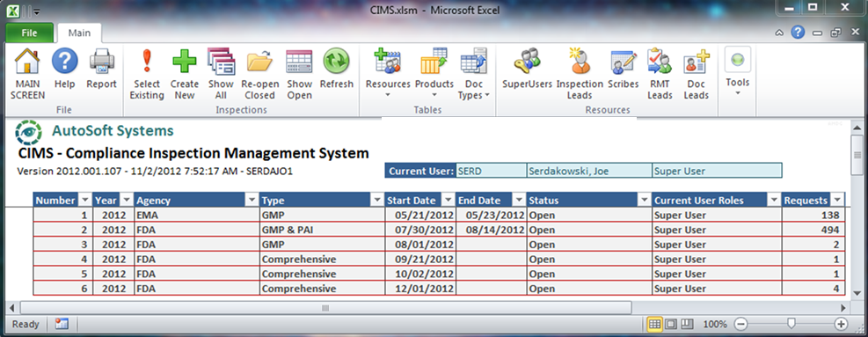Select start date 05/21/2012 cell
Screen dimensions: 868x337
coord(420,215)
